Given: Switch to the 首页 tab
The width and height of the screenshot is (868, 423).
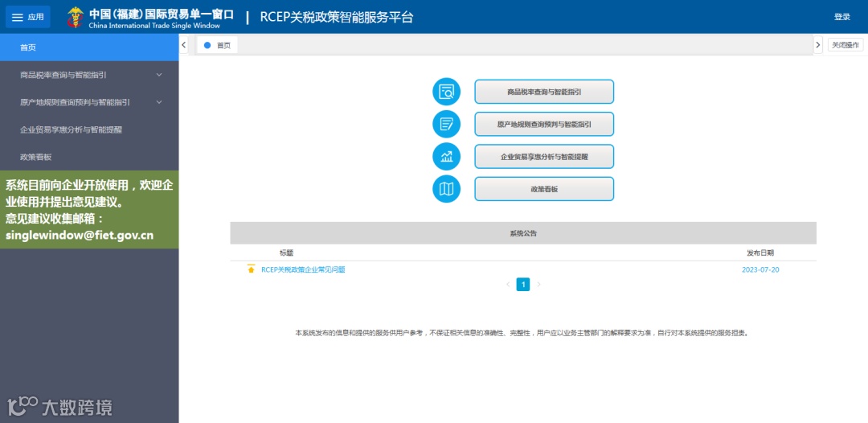Looking at the screenshot, I should click(x=218, y=45).
